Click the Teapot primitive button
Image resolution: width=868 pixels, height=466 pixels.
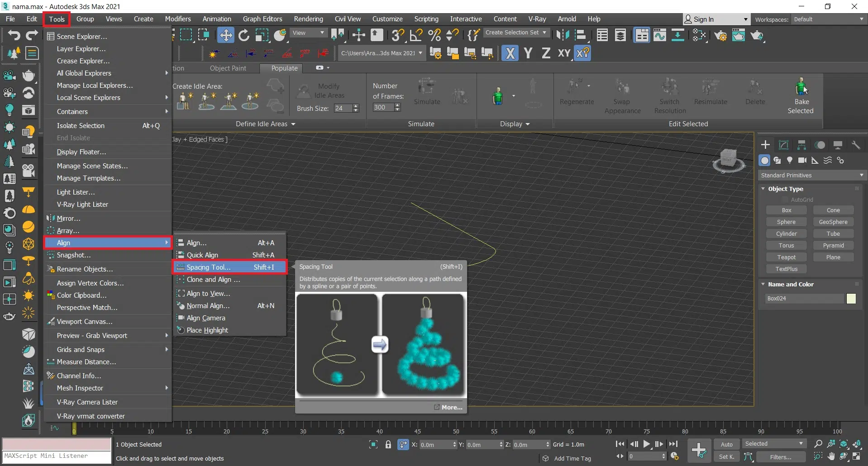click(786, 257)
